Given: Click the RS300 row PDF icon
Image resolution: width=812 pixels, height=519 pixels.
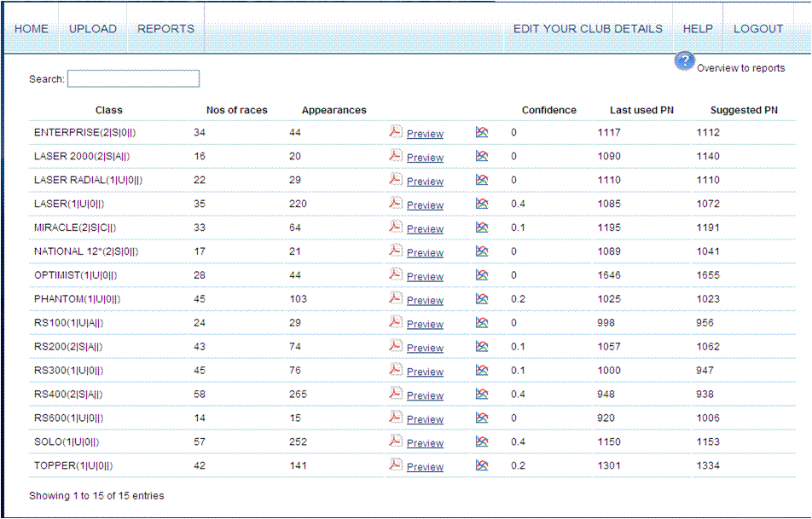Looking at the screenshot, I should [396, 370].
